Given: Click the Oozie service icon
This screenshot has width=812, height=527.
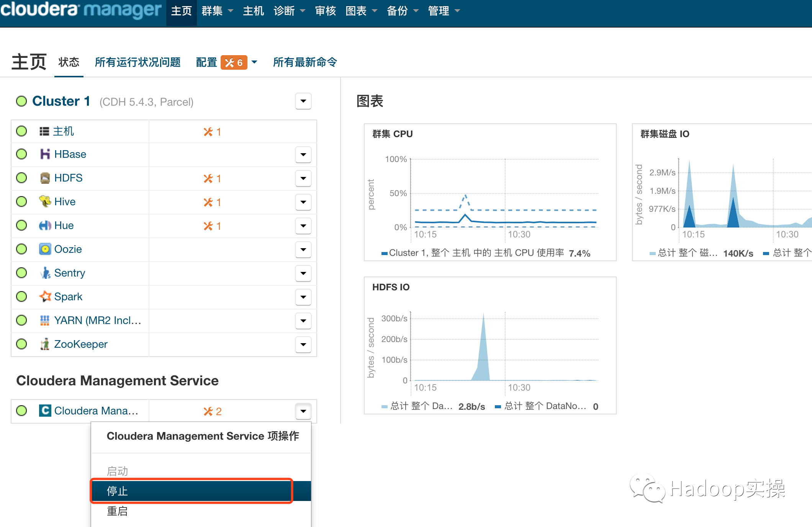Looking at the screenshot, I should click(45, 249).
